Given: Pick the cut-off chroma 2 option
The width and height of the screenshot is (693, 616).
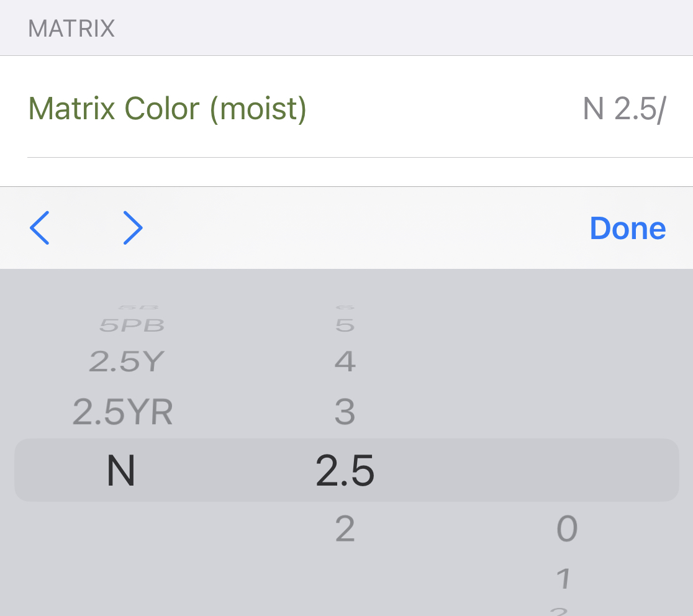Looking at the screenshot, I should pyautogui.click(x=560, y=610).
